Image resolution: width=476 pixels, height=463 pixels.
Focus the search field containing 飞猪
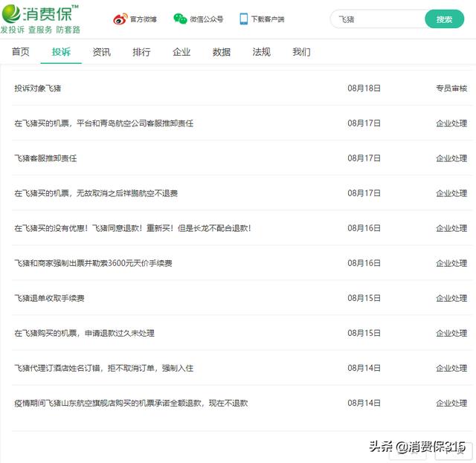coord(378,19)
